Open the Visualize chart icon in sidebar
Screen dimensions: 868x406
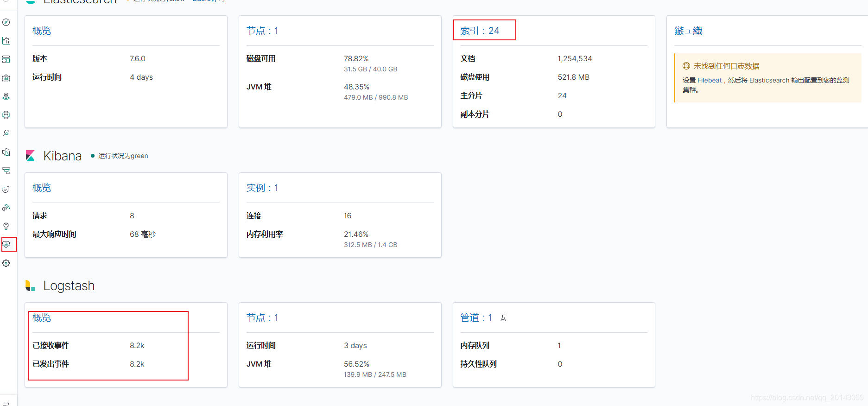coord(6,41)
